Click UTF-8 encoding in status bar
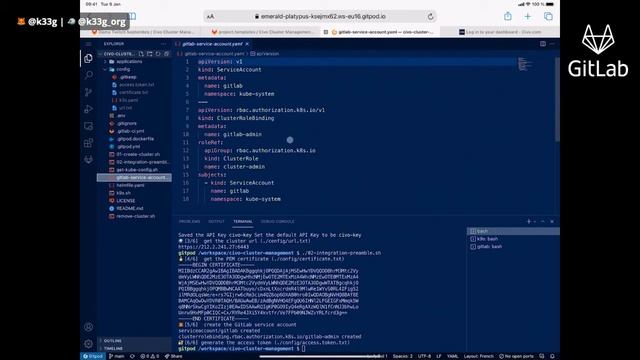The width and height of the screenshot is (640, 360). (424, 356)
